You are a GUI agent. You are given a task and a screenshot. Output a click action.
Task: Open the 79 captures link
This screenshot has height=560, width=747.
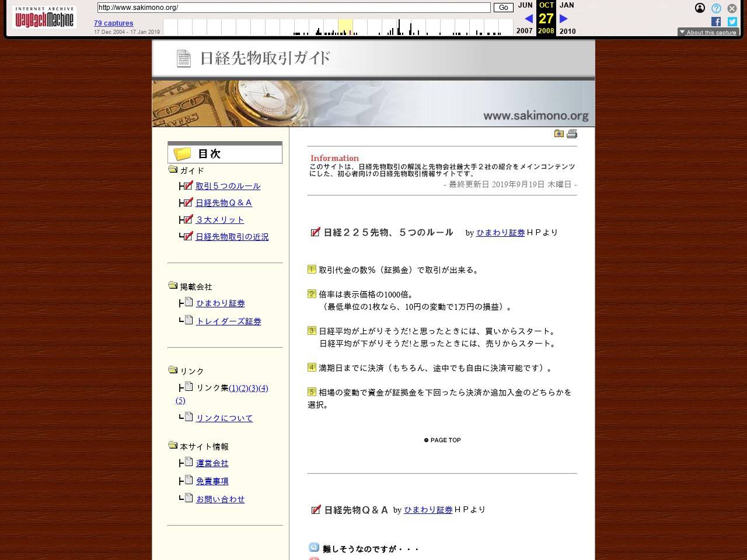[113, 23]
